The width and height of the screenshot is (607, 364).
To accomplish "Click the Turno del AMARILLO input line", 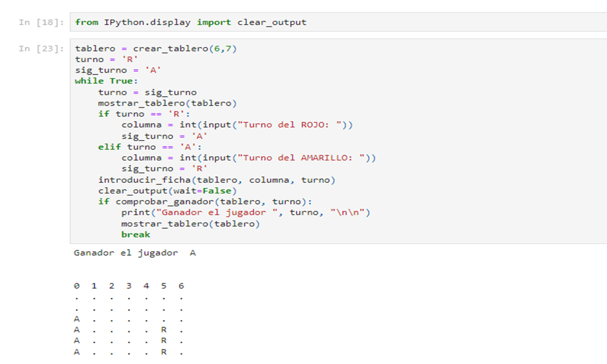I will pyautogui.click(x=248, y=158).
